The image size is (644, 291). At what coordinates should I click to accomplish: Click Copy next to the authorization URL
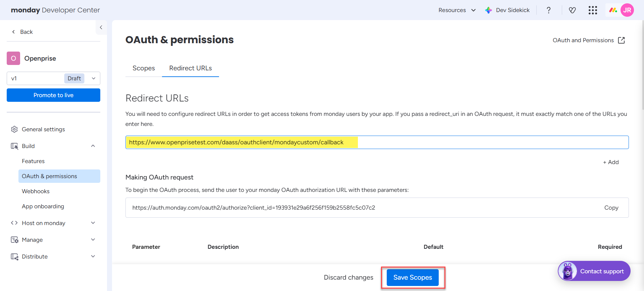pyautogui.click(x=611, y=208)
